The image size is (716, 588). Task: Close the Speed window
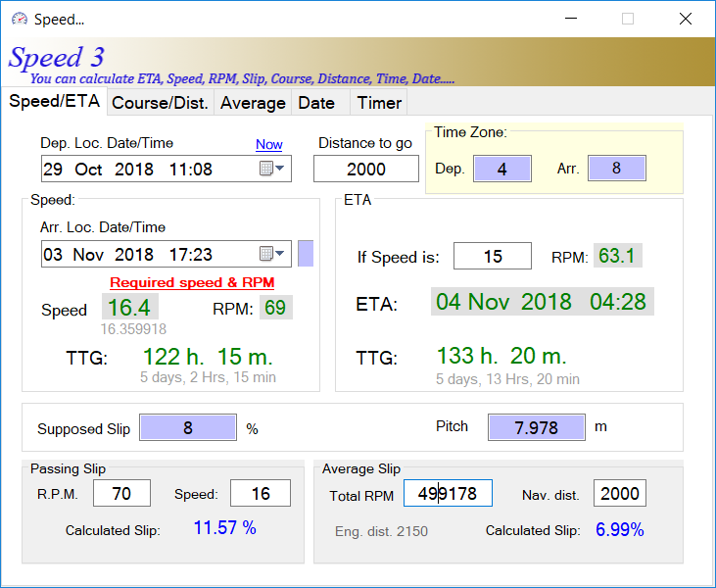point(686,19)
